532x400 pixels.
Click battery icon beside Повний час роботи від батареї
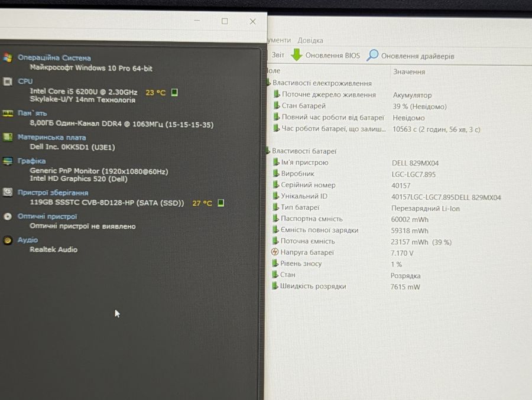277,117
